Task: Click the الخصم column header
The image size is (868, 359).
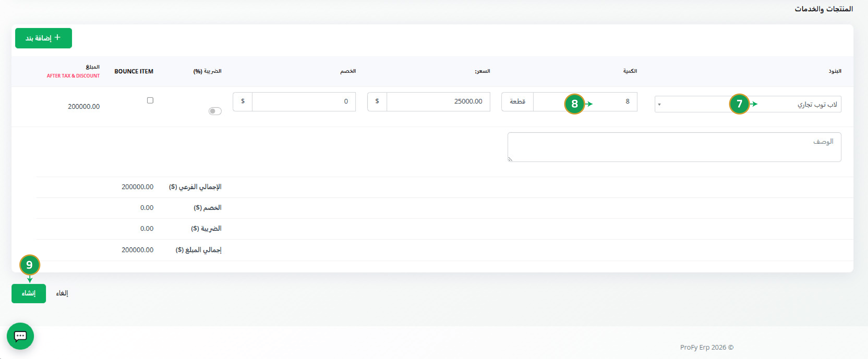Action: click(x=348, y=71)
